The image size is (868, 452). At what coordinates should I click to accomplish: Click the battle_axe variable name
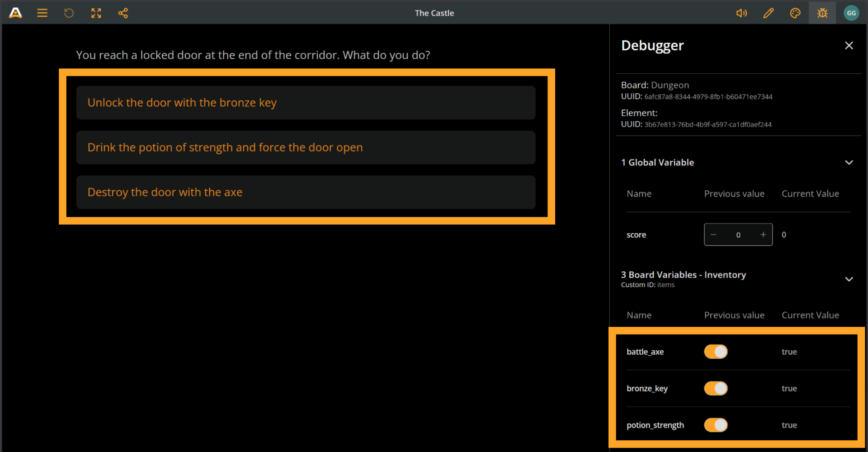[x=645, y=352]
